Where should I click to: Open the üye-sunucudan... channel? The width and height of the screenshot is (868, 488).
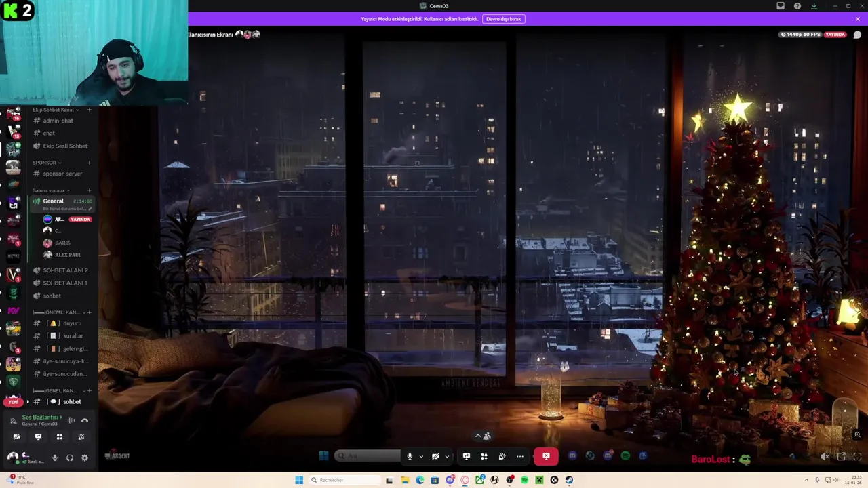pos(61,374)
